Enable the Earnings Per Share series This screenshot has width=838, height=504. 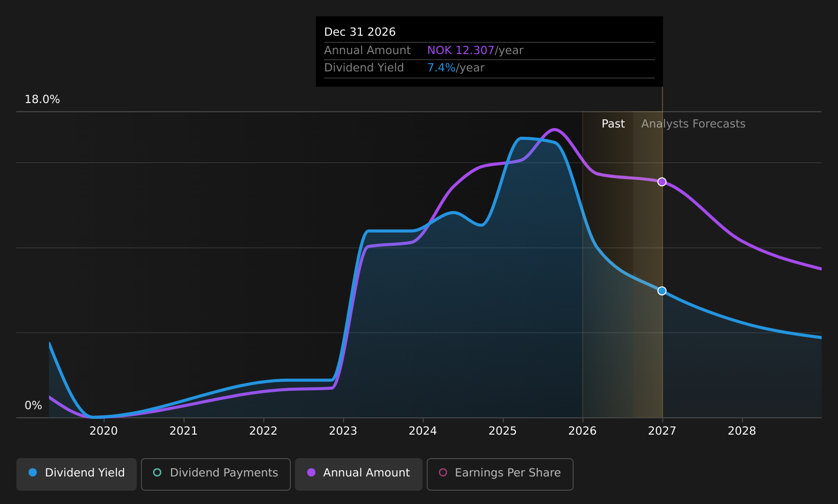(500, 474)
